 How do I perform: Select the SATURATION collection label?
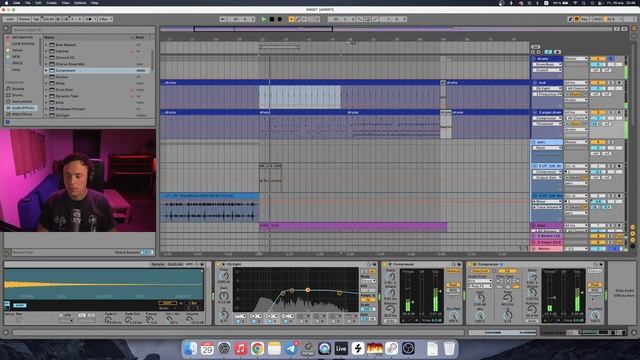coord(22,37)
